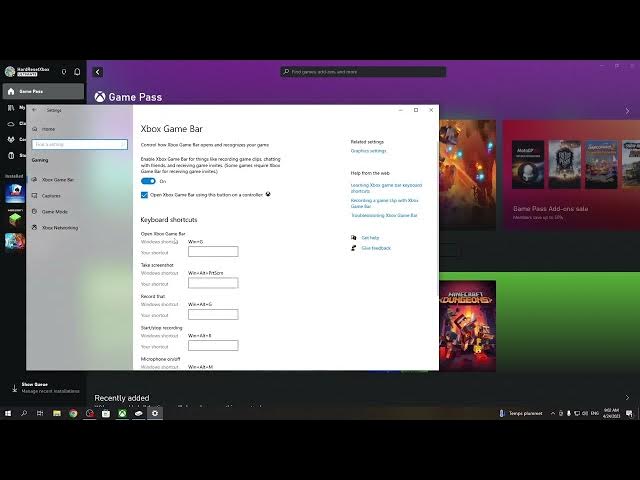Click the Windows Start button
This screenshot has width=640, height=480.
pyautogui.click(x=8, y=413)
